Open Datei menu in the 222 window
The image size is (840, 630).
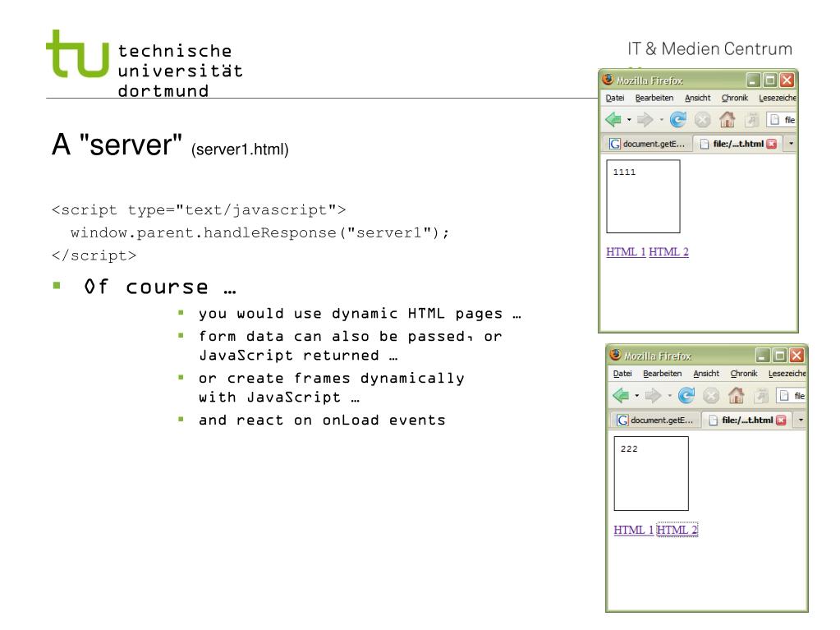(x=622, y=374)
